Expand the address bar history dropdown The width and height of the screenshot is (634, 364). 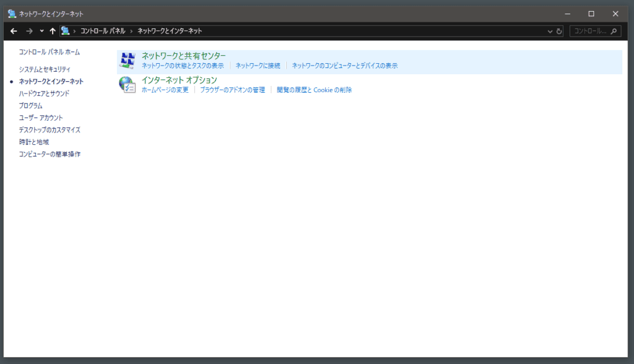coord(550,31)
